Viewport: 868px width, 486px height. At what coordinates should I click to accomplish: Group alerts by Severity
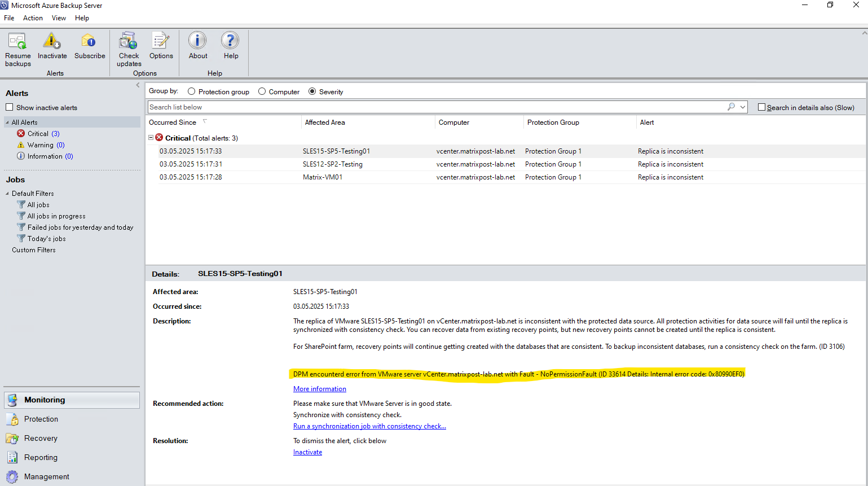(x=312, y=91)
